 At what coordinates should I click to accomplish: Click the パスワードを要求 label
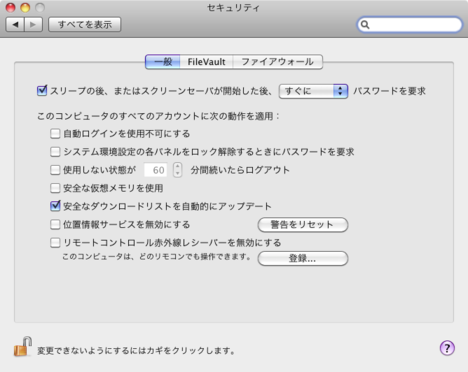click(389, 91)
